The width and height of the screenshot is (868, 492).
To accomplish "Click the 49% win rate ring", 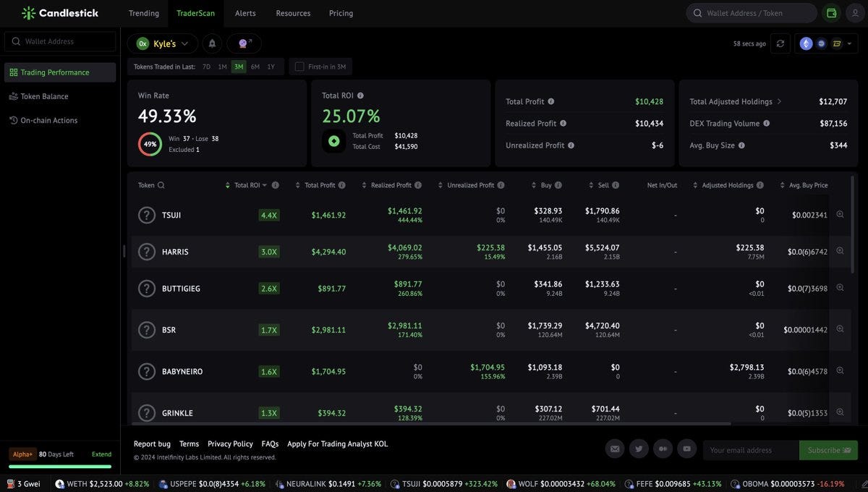I will click(150, 143).
